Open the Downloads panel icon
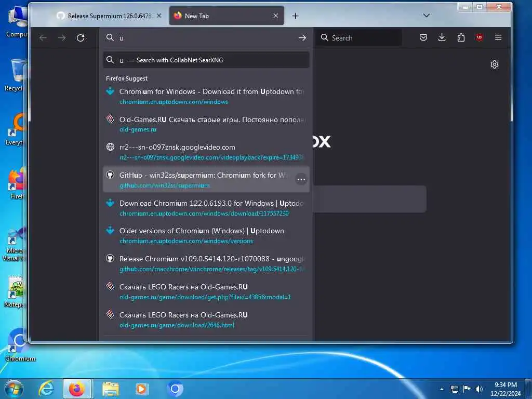This screenshot has width=532, height=399. [x=442, y=37]
